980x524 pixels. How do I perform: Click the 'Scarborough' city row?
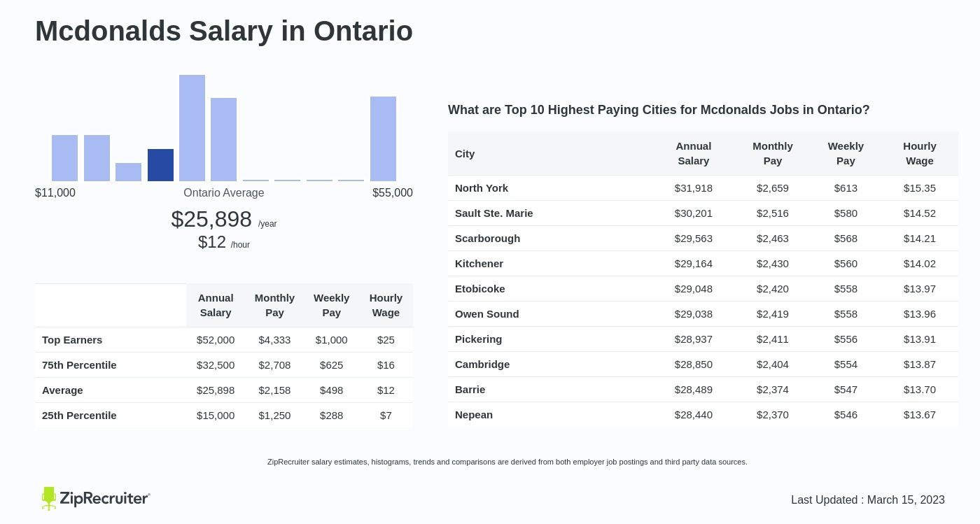(x=703, y=239)
